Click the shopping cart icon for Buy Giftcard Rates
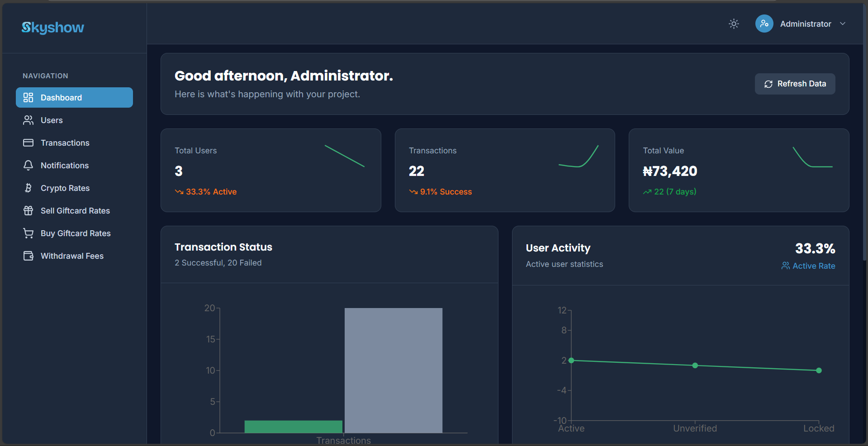This screenshot has width=868, height=446. click(28, 233)
